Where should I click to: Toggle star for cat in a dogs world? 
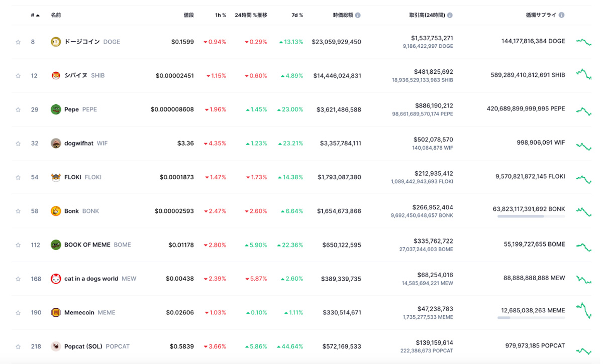coord(18,279)
